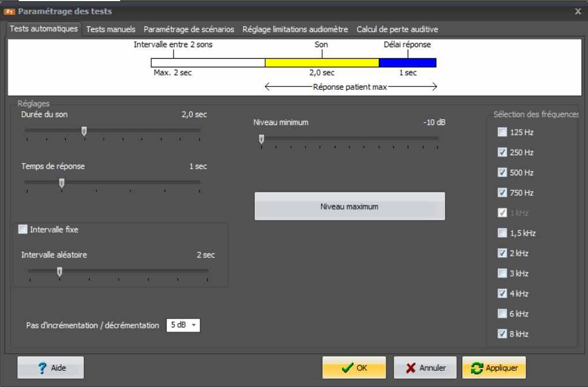Viewport: 588px width, 387px height.
Task: Click the Durée du son slider handle
Action: click(x=84, y=131)
